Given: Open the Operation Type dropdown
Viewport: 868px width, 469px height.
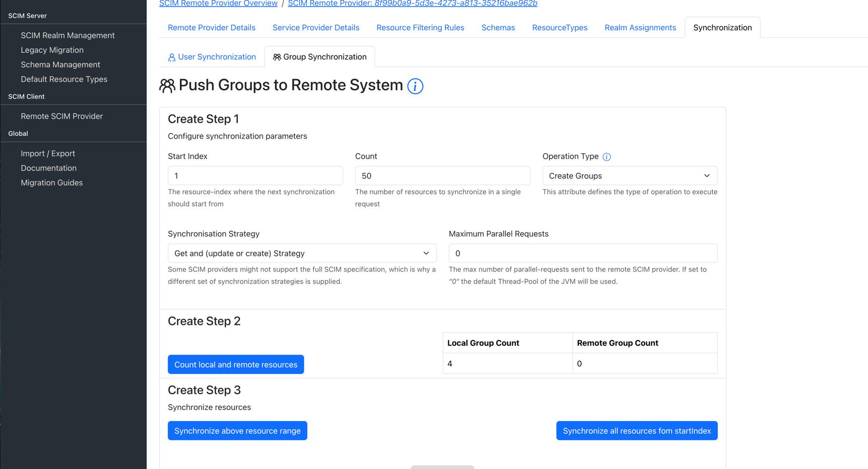Looking at the screenshot, I should coord(629,175).
